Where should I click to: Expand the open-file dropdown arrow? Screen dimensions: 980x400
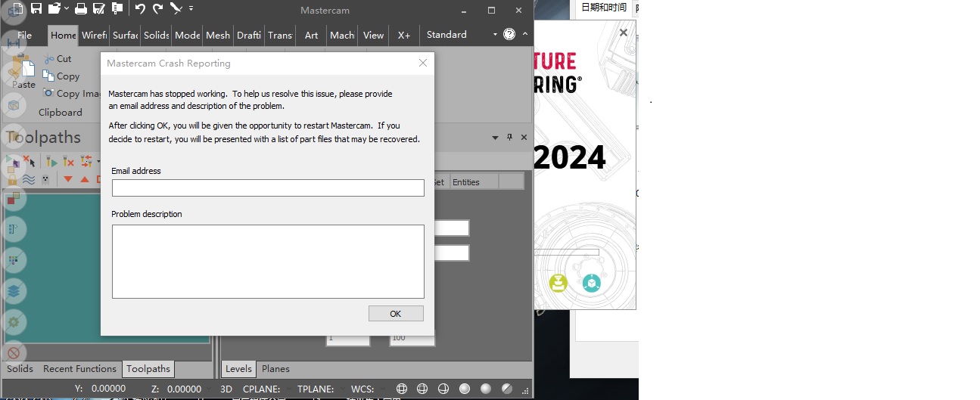point(67,9)
